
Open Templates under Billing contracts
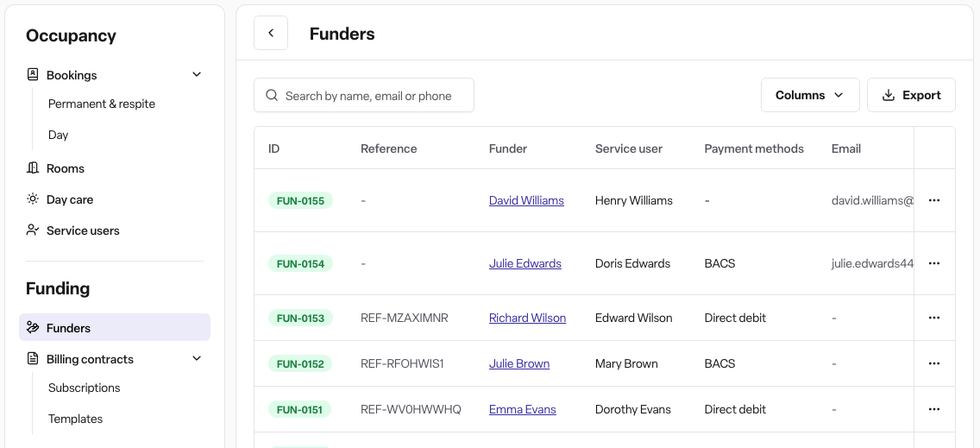click(x=76, y=419)
